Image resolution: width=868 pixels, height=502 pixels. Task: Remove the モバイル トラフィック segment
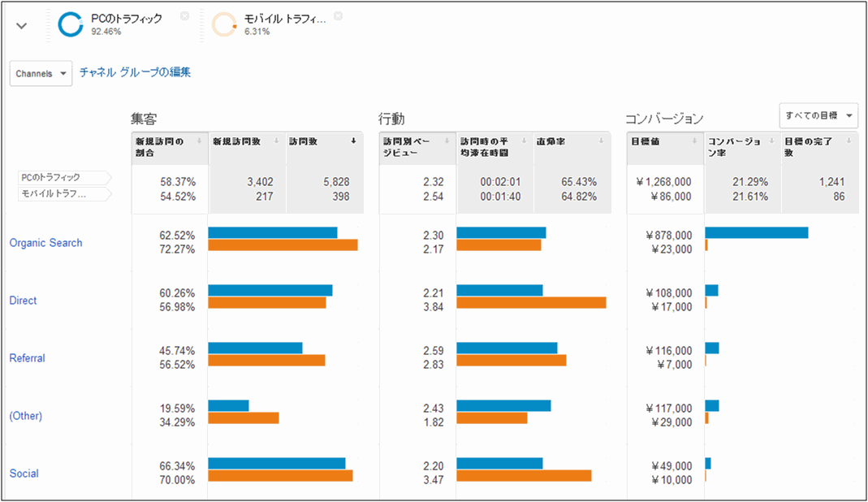(338, 15)
